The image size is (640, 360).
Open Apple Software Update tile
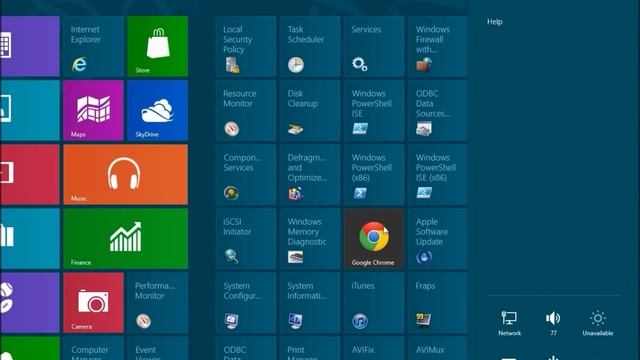[x=438, y=238]
